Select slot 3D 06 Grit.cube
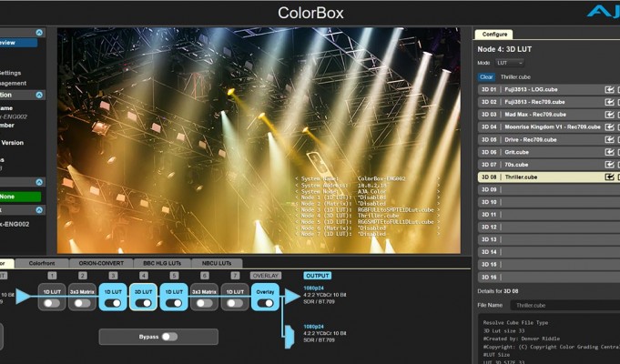620x364 pixels. [549, 152]
